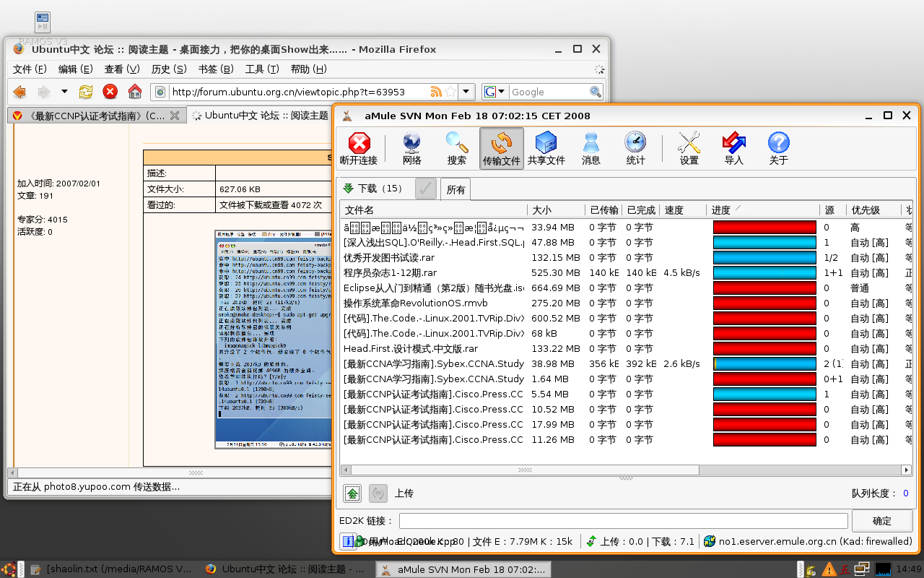Image resolution: width=924 pixels, height=578 pixels.
Task: Sort downloads by the 速度 column header
Action: pos(683,210)
